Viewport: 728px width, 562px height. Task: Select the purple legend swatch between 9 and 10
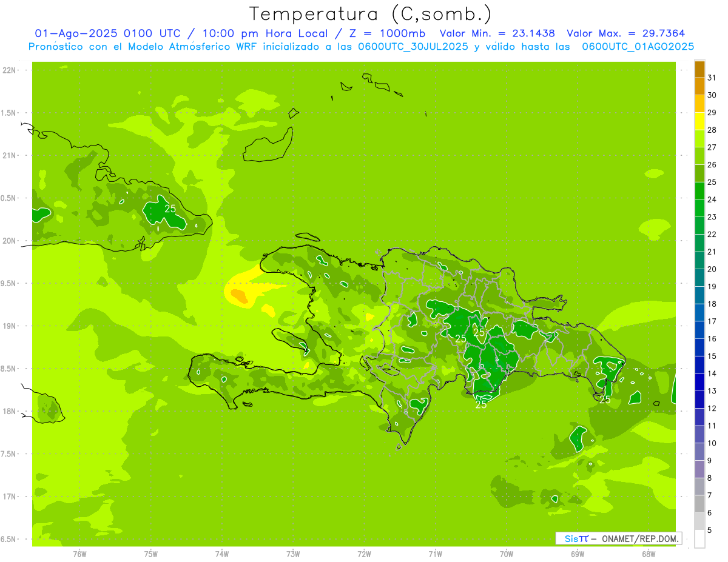[x=699, y=452]
